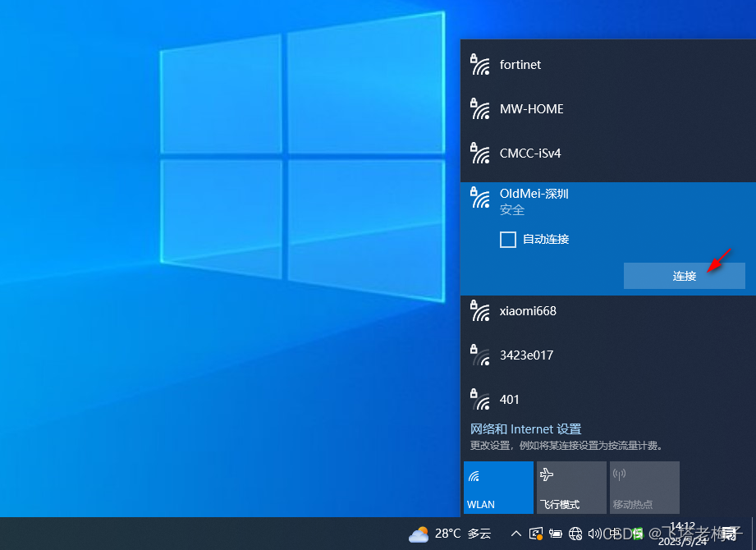
Task: Enable the 自动连接 checkbox
Action: click(x=508, y=239)
